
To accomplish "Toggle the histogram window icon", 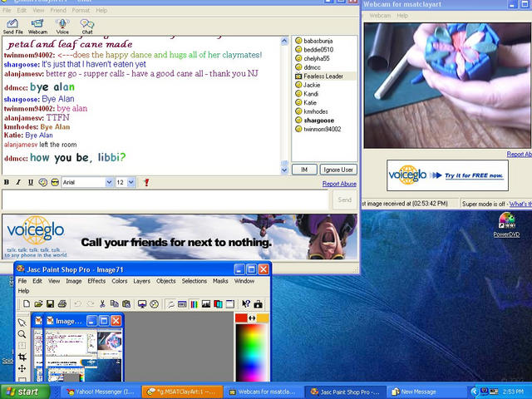I will (206, 304).
